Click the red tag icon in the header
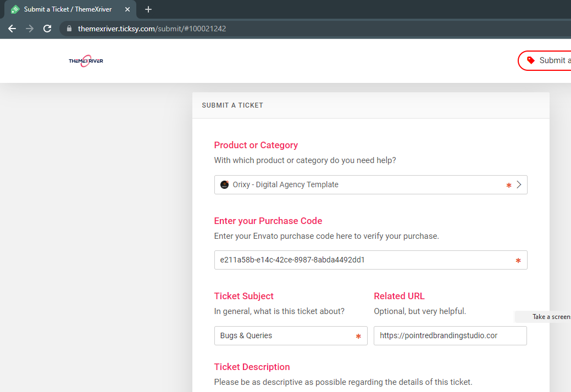The height and width of the screenshot is (392, 571). [x=531, y=60]
